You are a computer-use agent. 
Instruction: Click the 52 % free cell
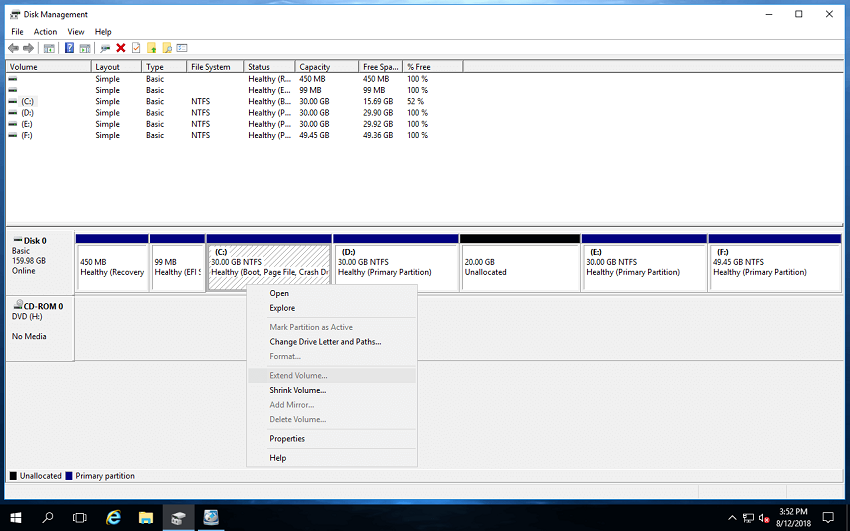[415, 101]
